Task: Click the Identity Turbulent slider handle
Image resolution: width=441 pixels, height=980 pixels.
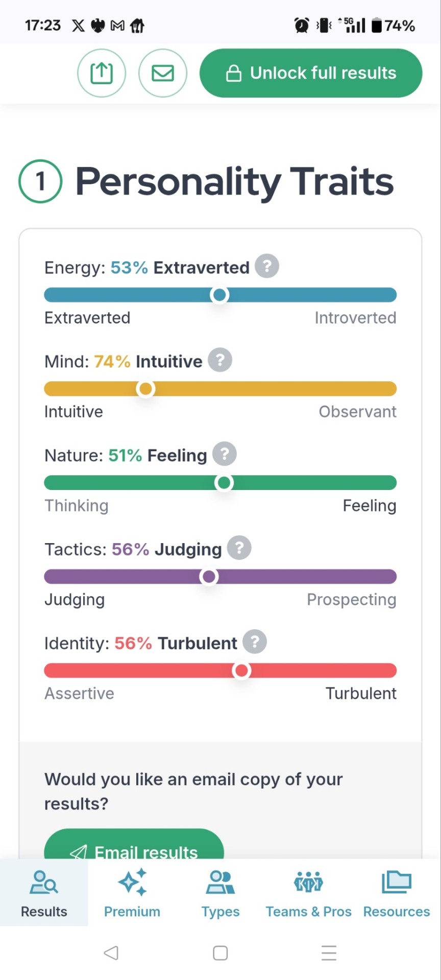Action: [241, 670]
